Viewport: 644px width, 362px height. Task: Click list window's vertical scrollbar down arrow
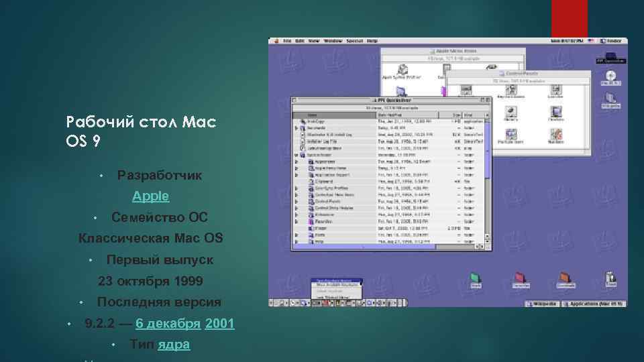coord(488,241)
